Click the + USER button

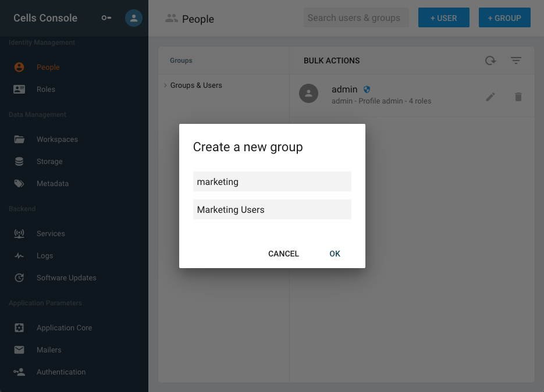(x=444, y=17)
